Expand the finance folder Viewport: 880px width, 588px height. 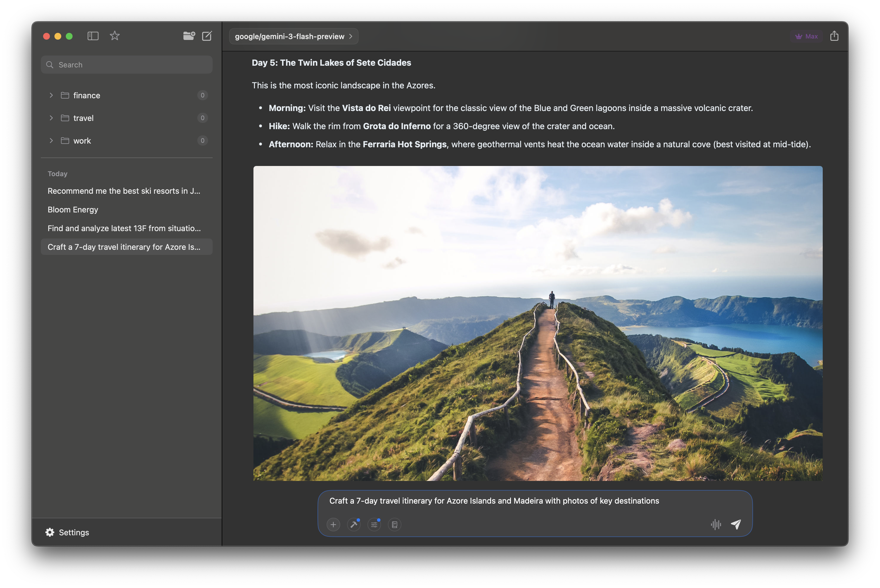(x=51, y=95)
